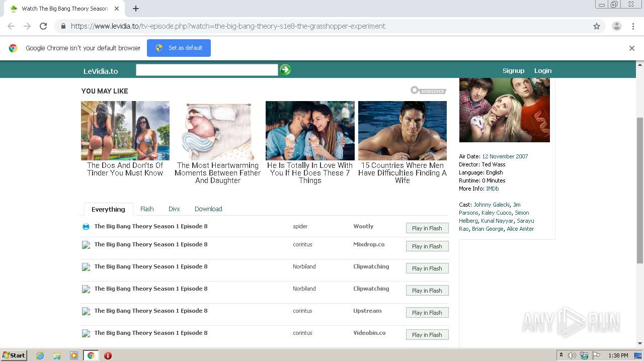This screenshot has width=644, height=362.
Task: Click the Set as default button
Action: coord(179,48)
